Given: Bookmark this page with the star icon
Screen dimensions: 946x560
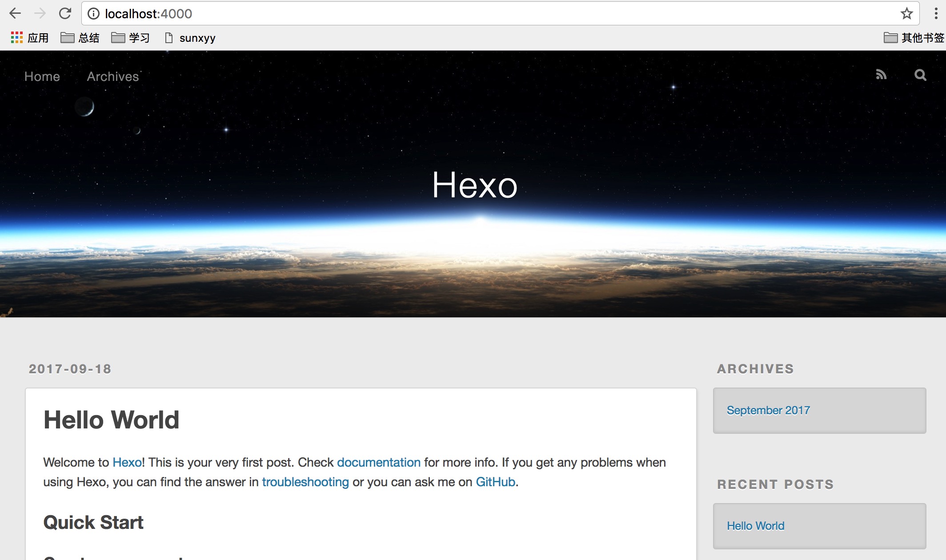Looking at the screenshot, I should click(x=906, y=14).
